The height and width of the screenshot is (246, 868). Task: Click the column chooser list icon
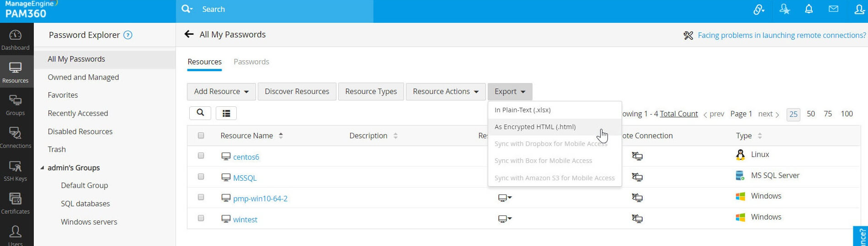(226, 113)
